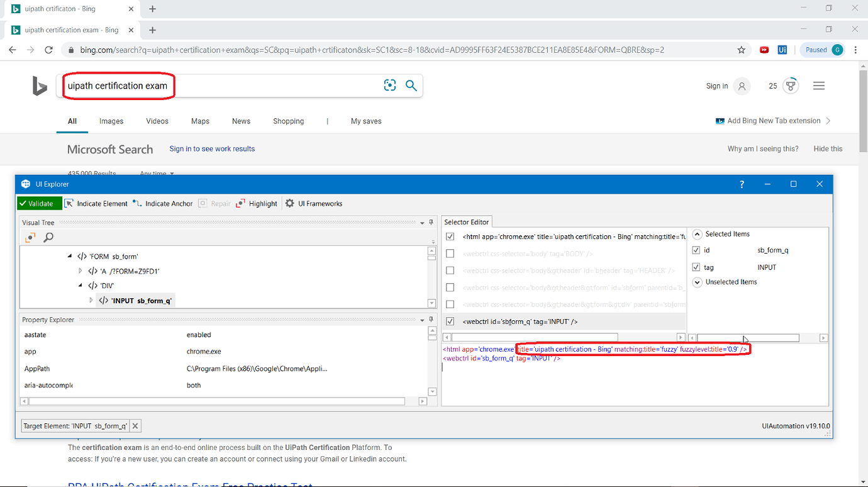
Task: Click the pin icon on Visual Tree panel
Action: click(x=430, y=222)
